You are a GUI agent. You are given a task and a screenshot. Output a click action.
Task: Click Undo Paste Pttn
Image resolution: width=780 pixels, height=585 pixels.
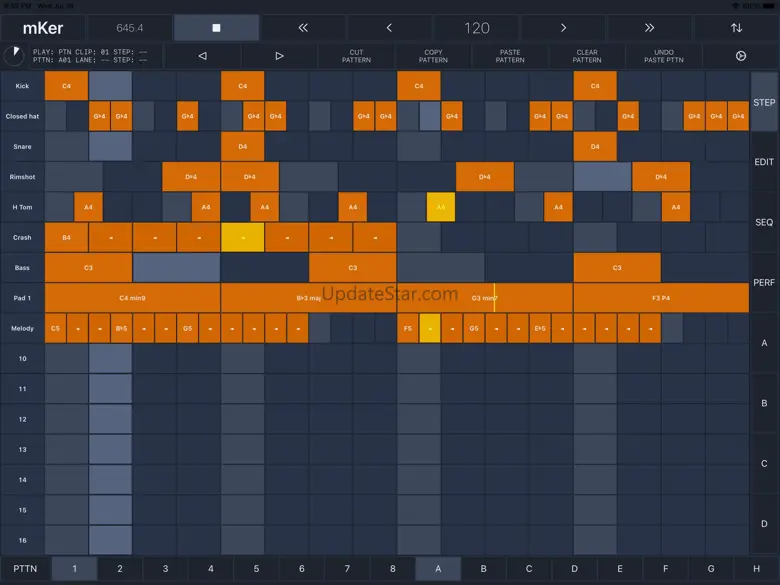tap(664, 56)
